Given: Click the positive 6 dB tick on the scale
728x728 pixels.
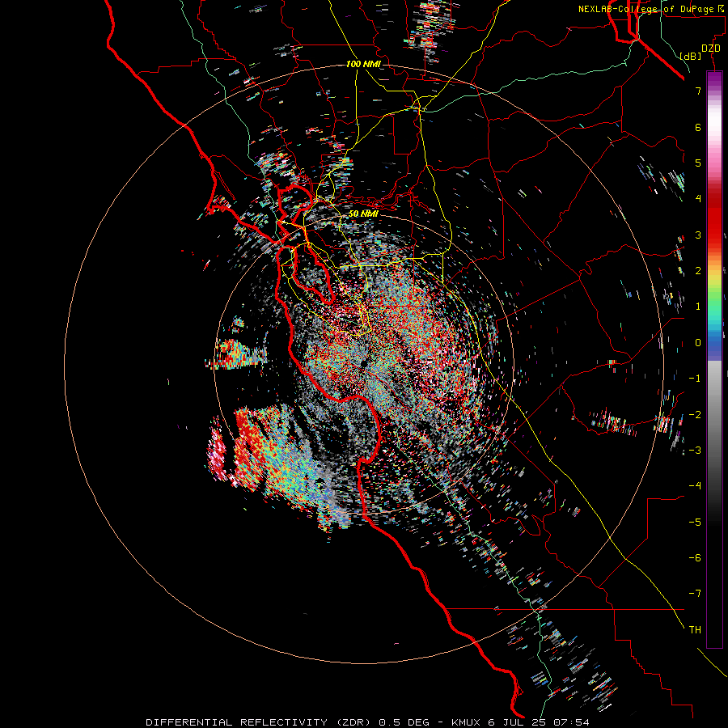Looking at the screenshot, I should coord(698,127).
